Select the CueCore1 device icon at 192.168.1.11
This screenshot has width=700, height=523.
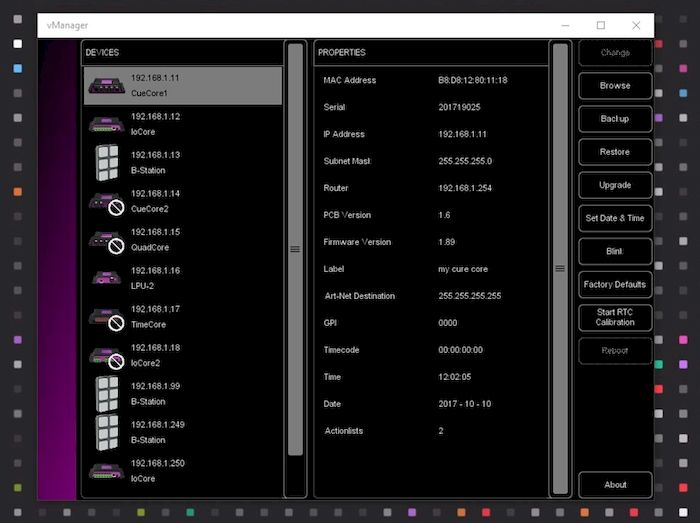(x=106, y=85)
